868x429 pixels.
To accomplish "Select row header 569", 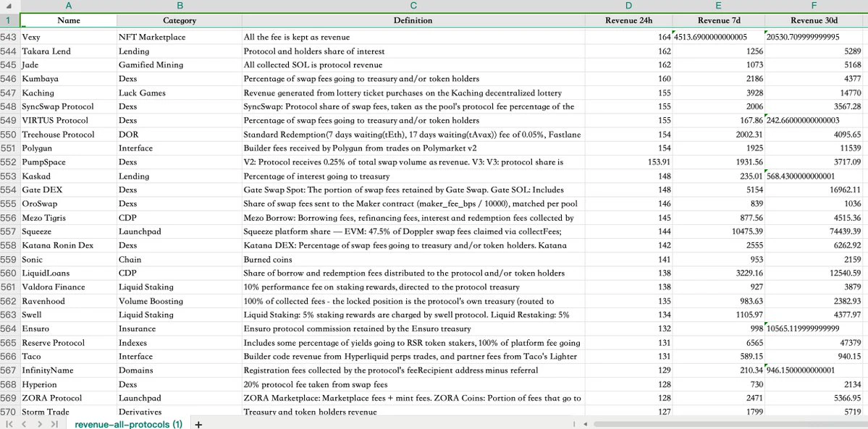I will pos(9,398).
